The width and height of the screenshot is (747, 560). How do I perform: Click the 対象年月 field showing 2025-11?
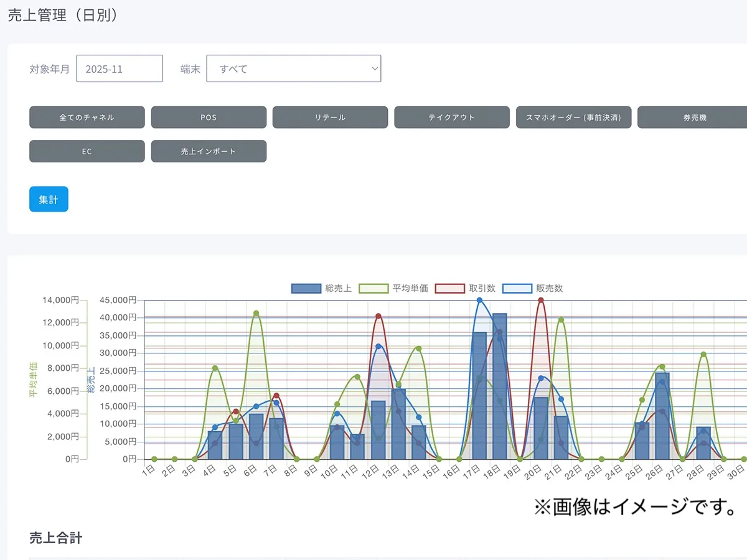pos(120,69)
